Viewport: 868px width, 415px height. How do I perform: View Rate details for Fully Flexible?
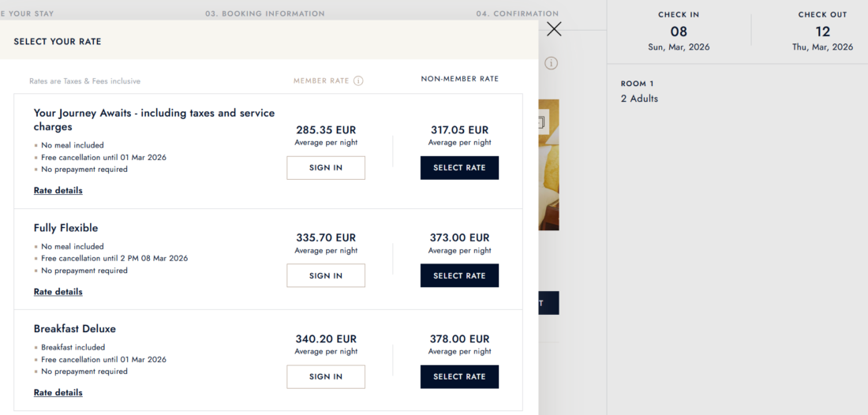(58, 292)
